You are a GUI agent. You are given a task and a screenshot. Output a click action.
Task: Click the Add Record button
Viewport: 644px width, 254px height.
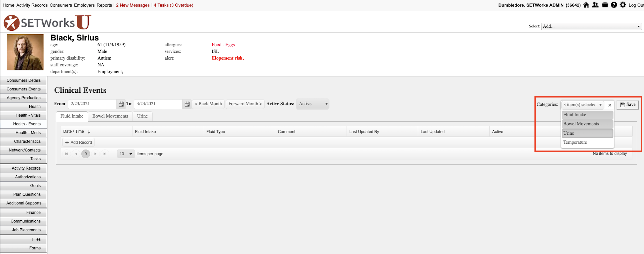pyautogui.click(x=78, y=143)
